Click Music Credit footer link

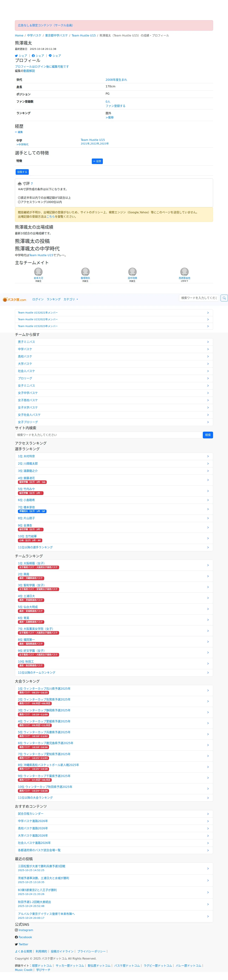coord(23,970)
